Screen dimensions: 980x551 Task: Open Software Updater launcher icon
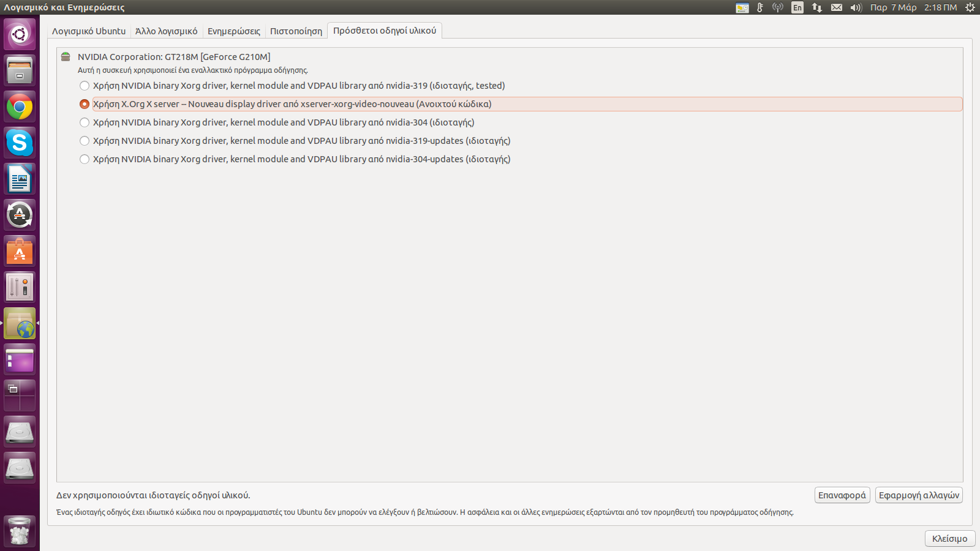[20, 215]
